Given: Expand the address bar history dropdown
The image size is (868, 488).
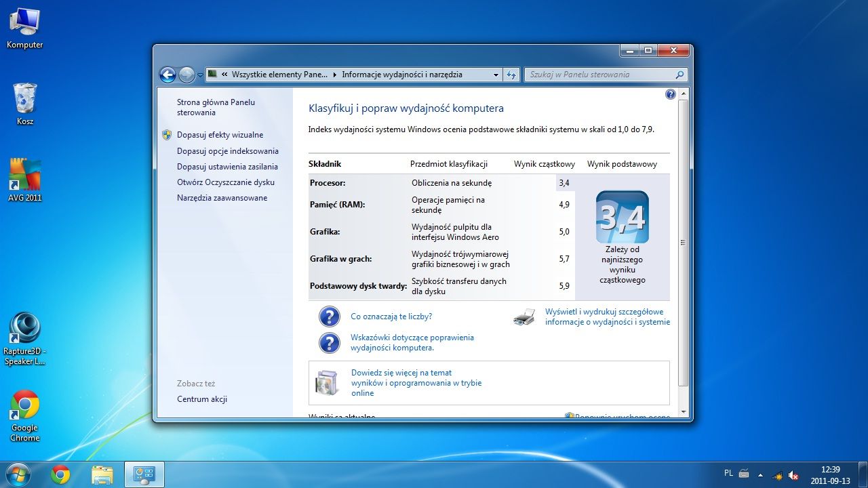Looking at the screenshot, I should (x=496, y=75).
